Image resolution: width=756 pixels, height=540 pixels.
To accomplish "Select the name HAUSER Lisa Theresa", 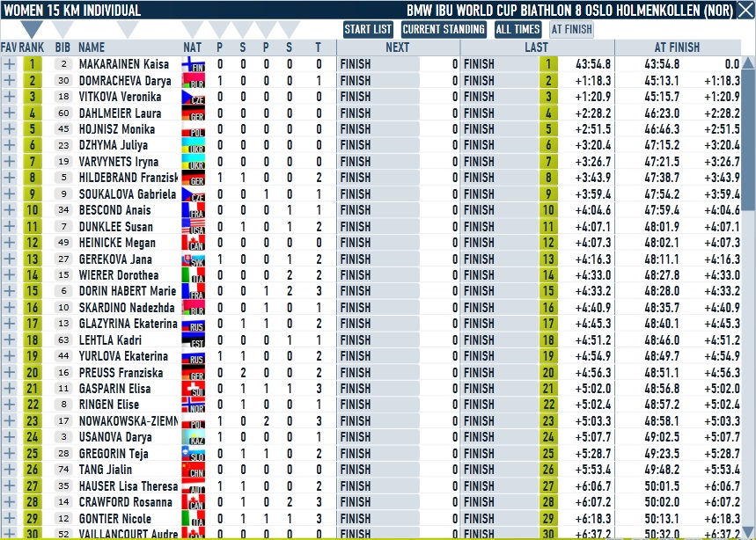I will (x=128, y=486).
